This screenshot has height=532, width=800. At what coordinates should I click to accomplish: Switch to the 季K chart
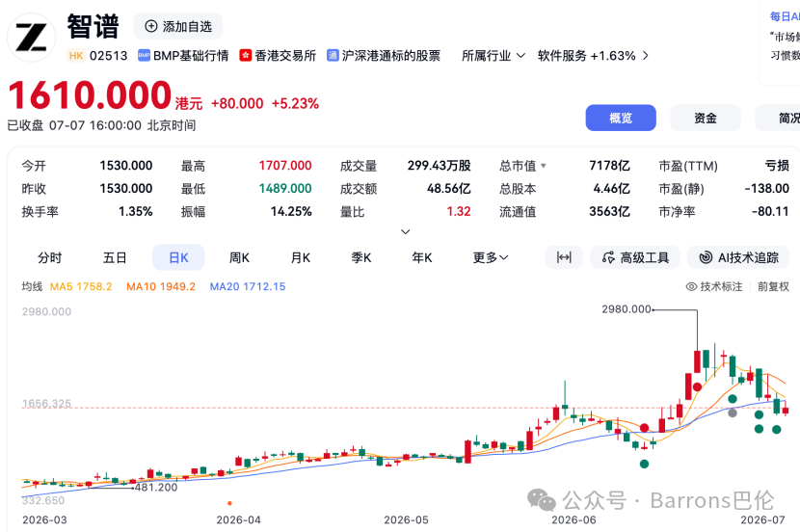[361, 257]
